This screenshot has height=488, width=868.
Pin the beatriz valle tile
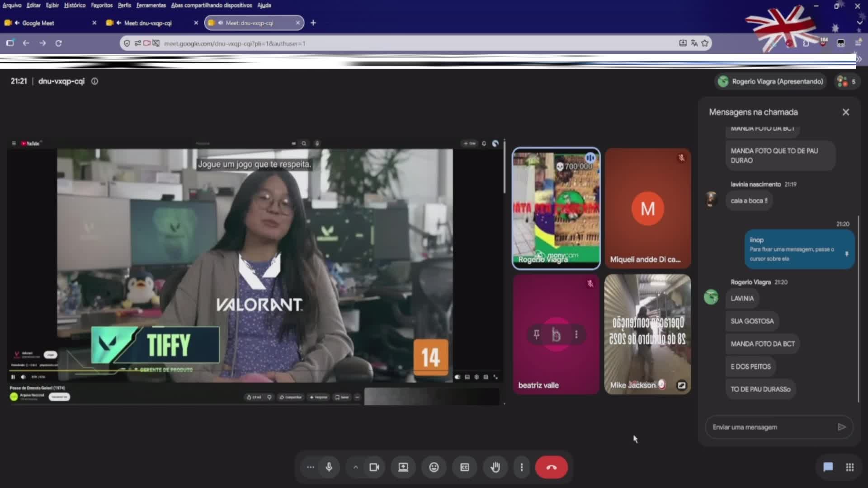click(x=536, y=334)
